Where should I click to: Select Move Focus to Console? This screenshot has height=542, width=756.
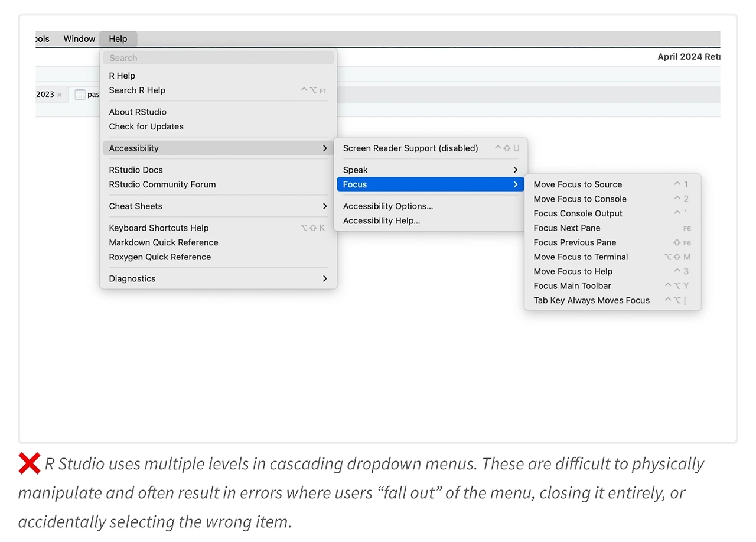(x=612, y=199)
